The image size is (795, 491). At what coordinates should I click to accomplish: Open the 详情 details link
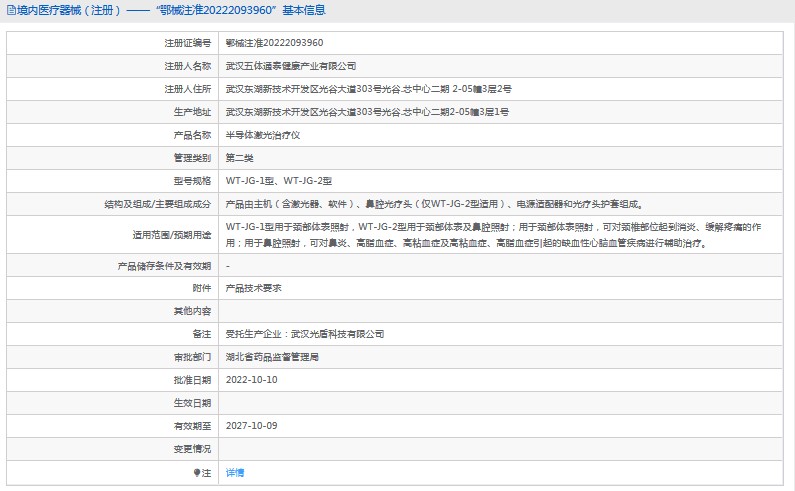tap(235, 473)
